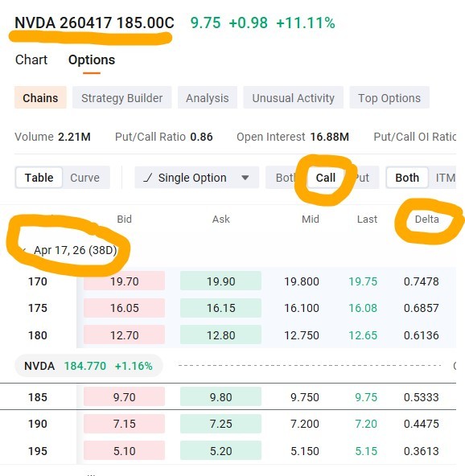Click the 19.70 bid for strike 170
Image resolution: width=465 pixels, height=476 pixels.
coord(124,281)
